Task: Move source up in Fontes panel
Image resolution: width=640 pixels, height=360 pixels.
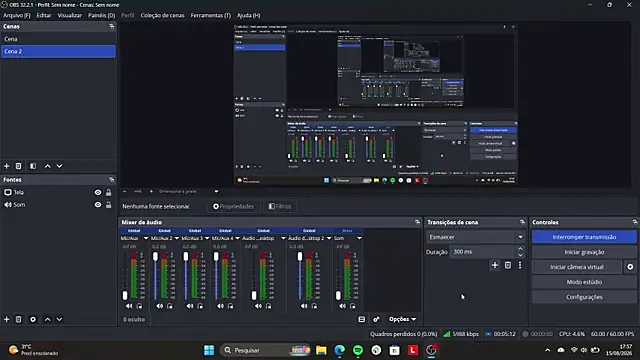Action: pyautogui.click(x=48, y=319)
